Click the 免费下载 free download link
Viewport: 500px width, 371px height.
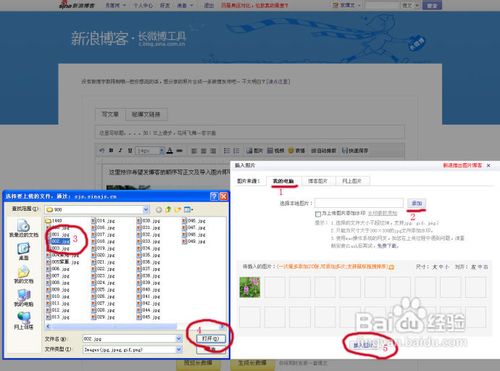(x=388, y=246)
